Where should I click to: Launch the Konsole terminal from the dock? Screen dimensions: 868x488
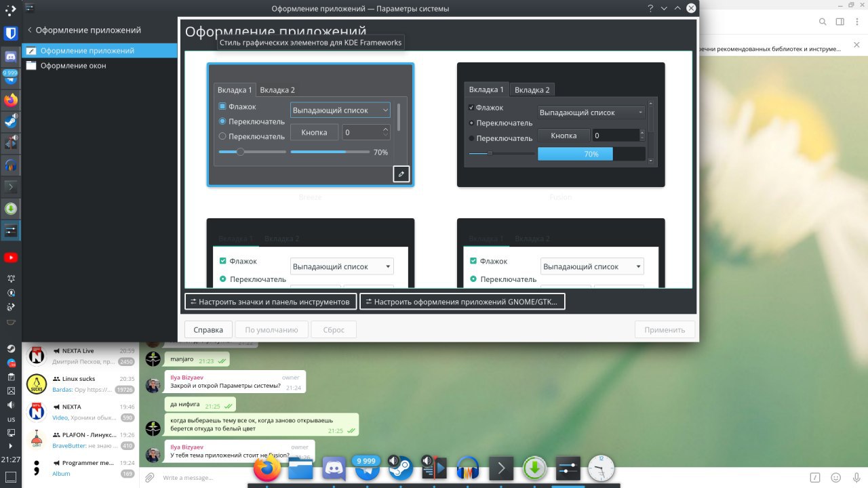(x=500, y=468)
